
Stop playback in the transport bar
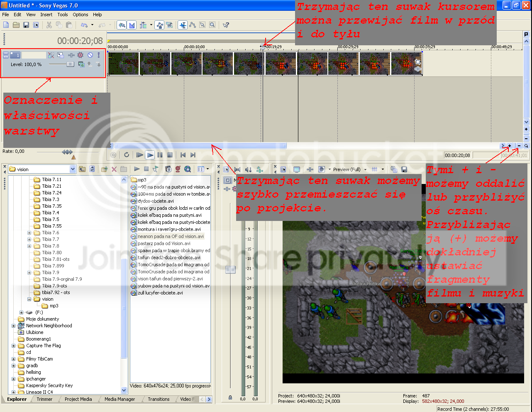pos(170,155)
